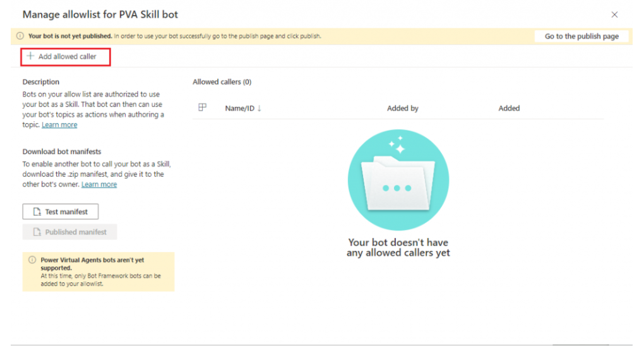Click the document icon on Published manifest
This screenshot has width=644, height=355.
click(x=37, y=232)
